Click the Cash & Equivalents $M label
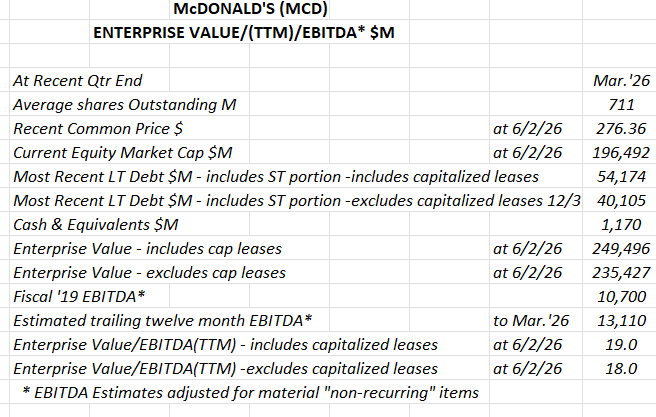 coord(96,225)
